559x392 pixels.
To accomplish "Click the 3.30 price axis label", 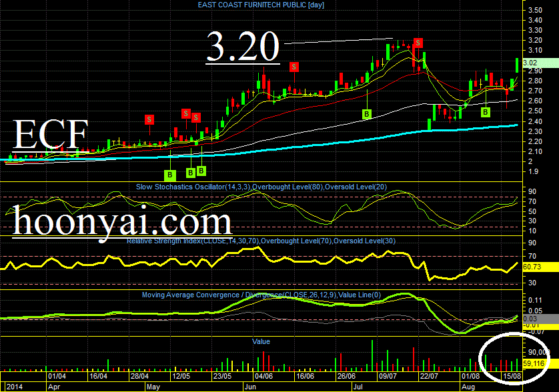I will [x=535, y=30].
